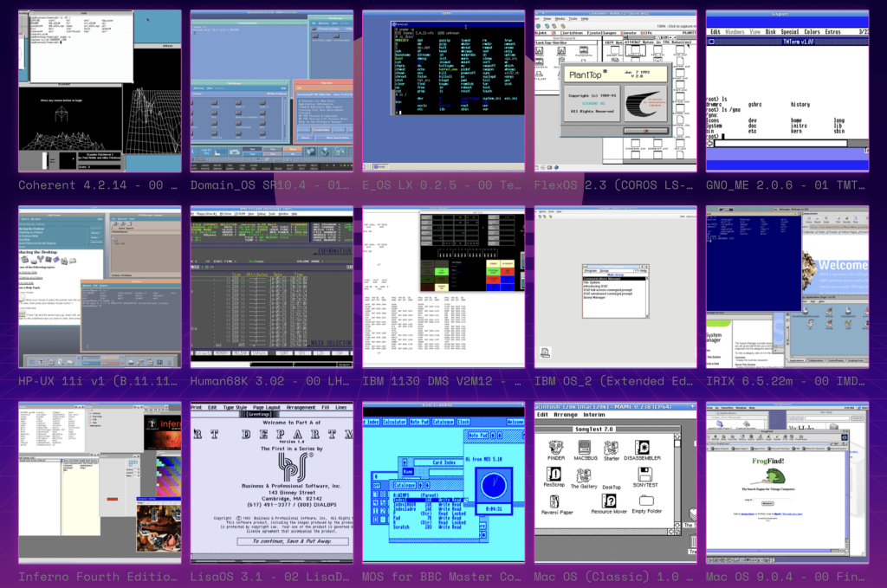Open the Mac OS 9.0.4 FrogFind thumbnail
This screenshot has height=588, width=887.
(x=787, y=483)
